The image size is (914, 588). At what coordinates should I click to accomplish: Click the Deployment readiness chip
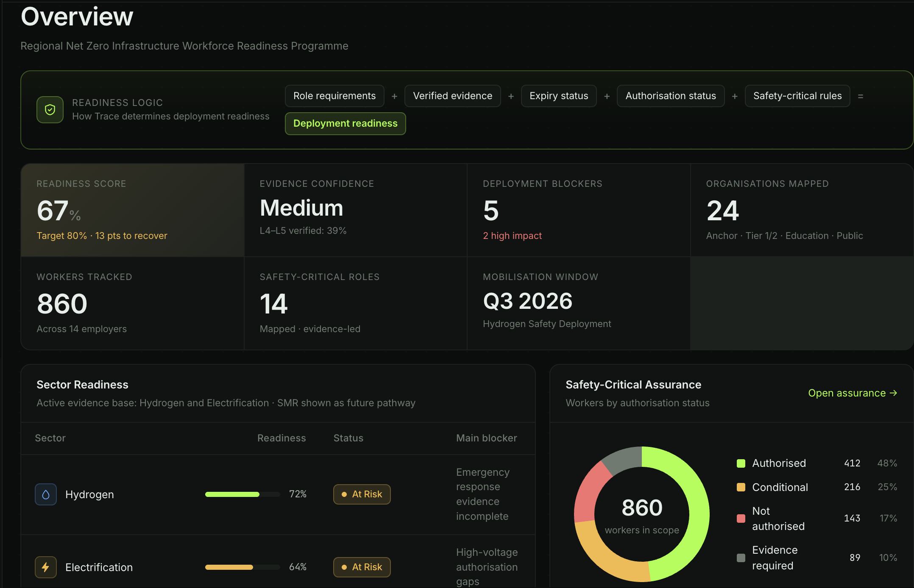(x=345, y=123)
